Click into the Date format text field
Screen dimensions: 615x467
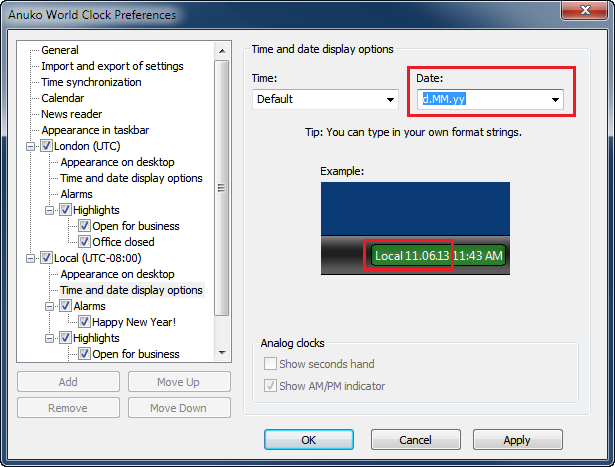pyautogui.click(x=482, y=99)
